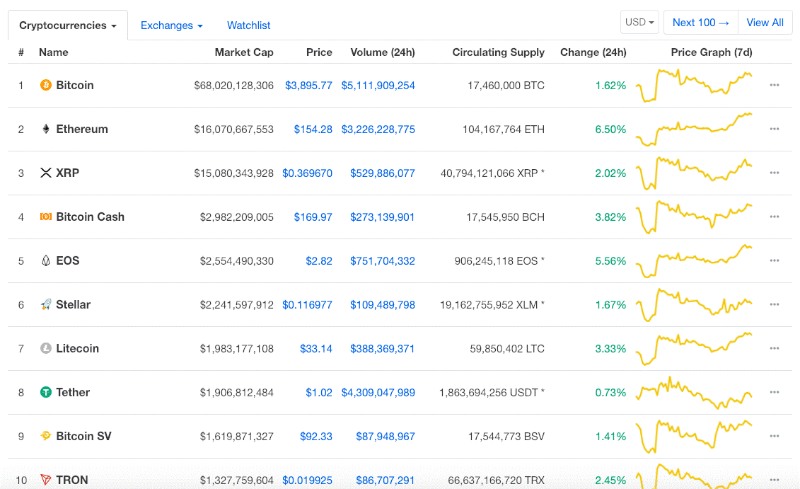
Task: Click the Bitcoin coin logo icon
Action: 46,85
